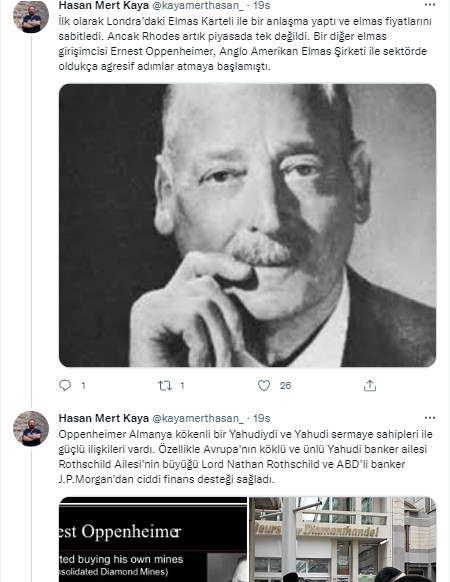450x582 pixels.
Task: Open Hasan Mert Kaya avatar on first tweet
Action: pos(31,16)
